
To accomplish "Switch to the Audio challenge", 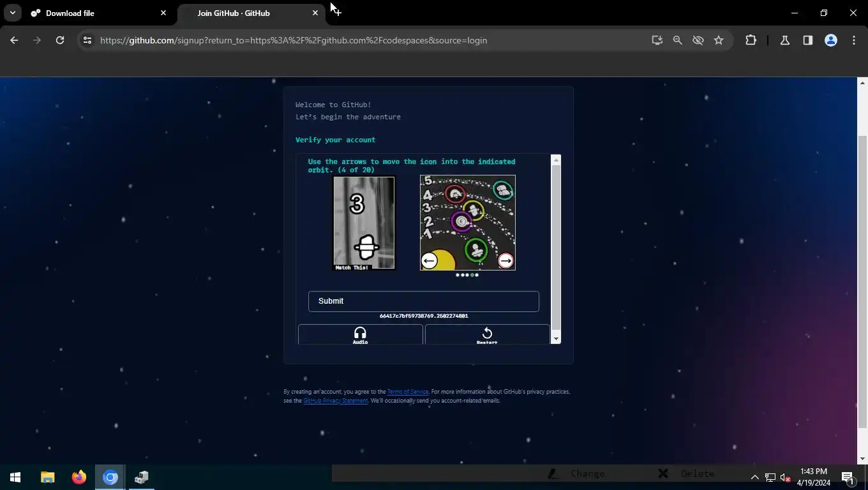I will tap(360, 334).
